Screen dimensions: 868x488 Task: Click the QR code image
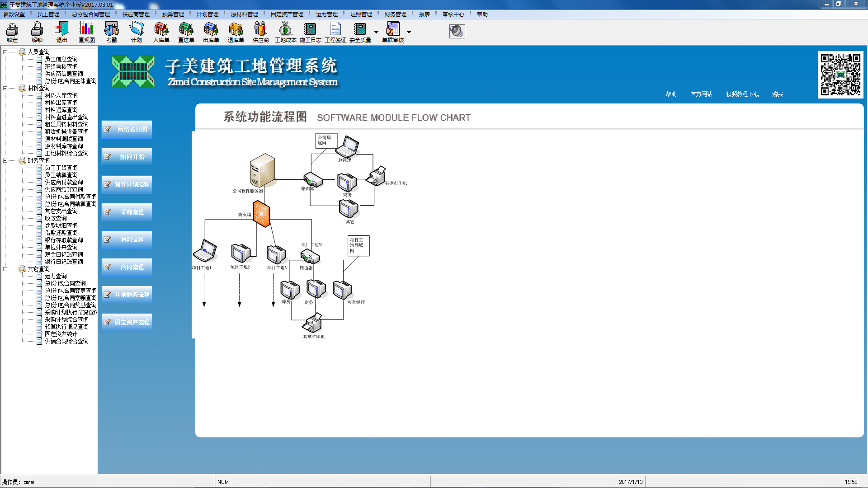840,75
